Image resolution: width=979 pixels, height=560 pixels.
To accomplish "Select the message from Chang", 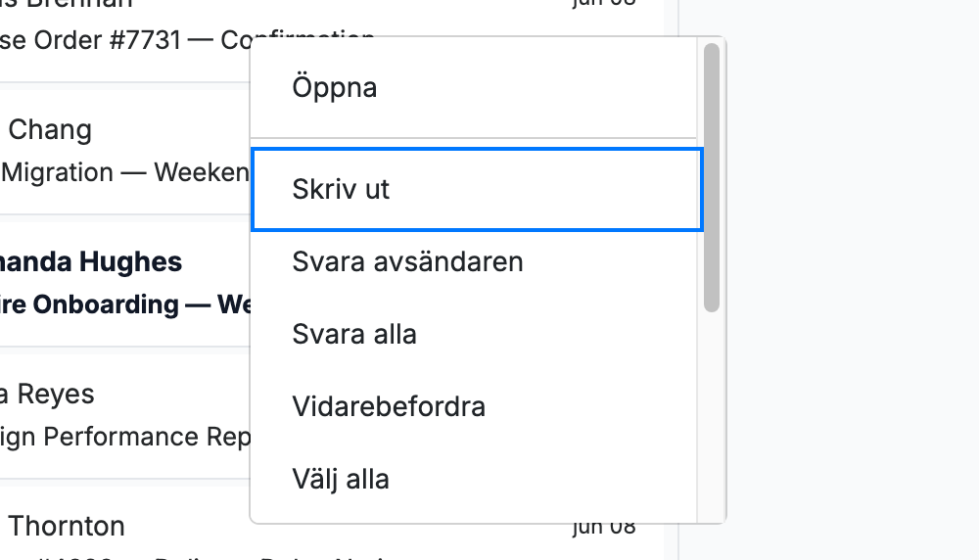I will coord(50,130).
